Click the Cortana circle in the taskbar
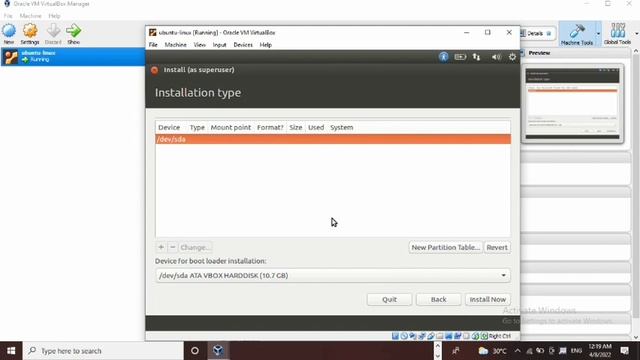 click(x=195, y=351)
